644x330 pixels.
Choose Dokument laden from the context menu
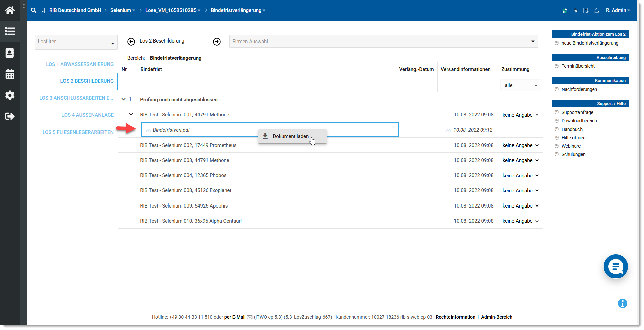click(x=292, y=136)
